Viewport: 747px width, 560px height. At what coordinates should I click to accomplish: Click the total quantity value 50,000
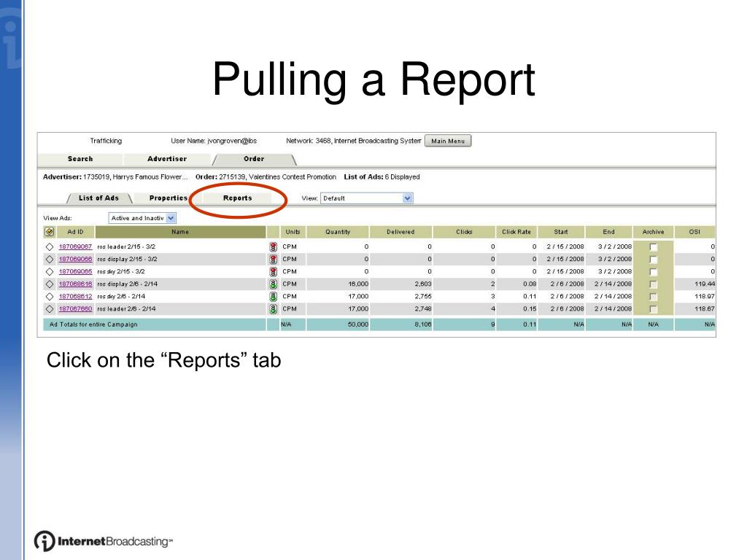pos(357,324)
